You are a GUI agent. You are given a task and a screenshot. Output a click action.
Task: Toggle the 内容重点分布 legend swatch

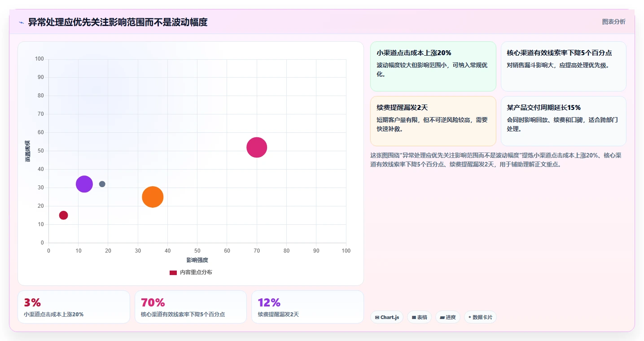[173, 272]
